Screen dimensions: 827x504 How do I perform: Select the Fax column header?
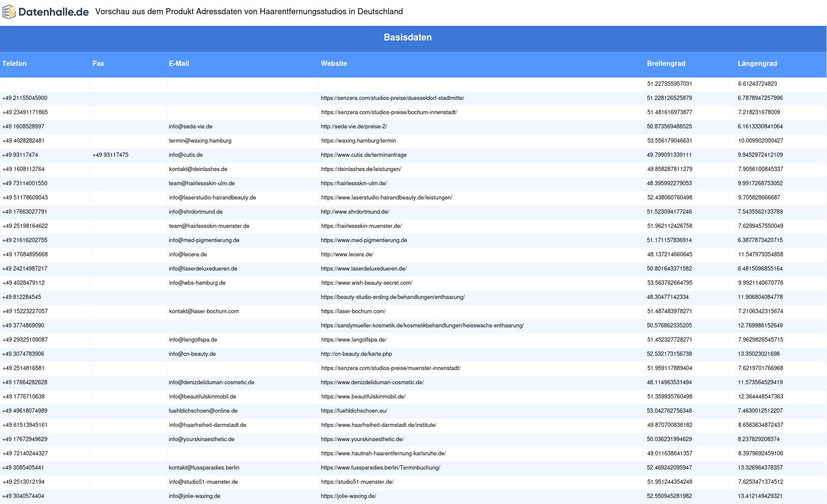pyautogui.click(x=98, y=63)
